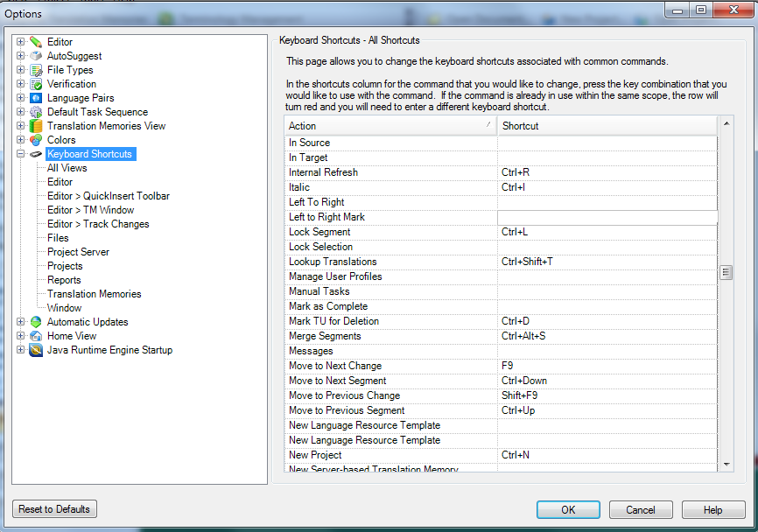This screenshot has height=532, width=758.
Task: Click the Verification checkmark icon
Action: pyautogui.click(x=36, y=84)
